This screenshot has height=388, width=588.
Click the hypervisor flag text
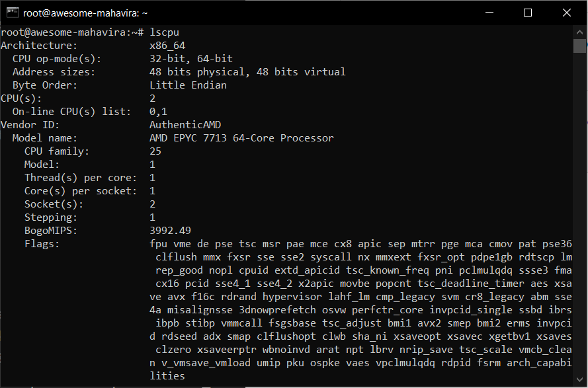pyautogui.click(x=292, y=297)
